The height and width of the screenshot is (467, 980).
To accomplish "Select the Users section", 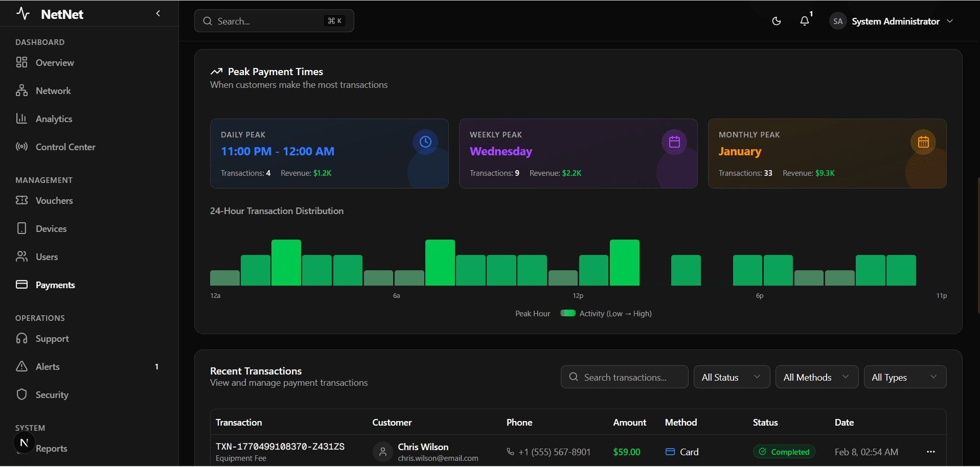I will [47, 256].
